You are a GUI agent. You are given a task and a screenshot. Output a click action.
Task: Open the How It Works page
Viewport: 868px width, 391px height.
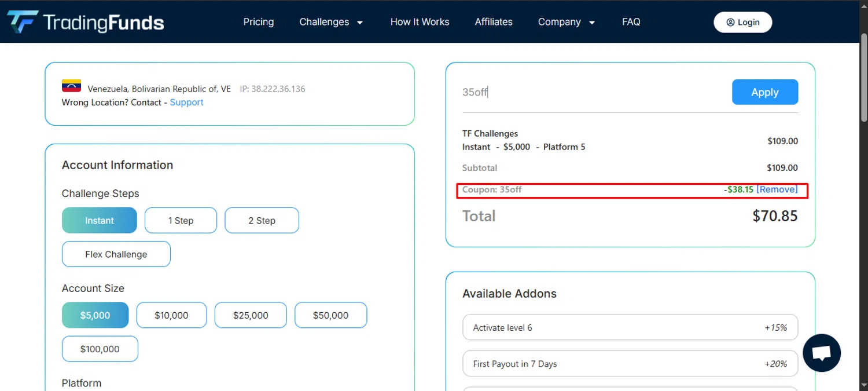pos(420,22)
